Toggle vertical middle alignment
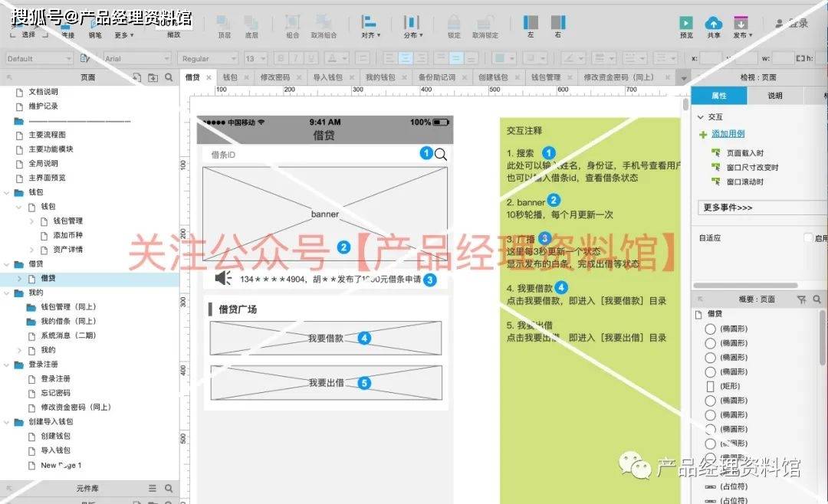Screen dimensions: 828x504 click(x=457, y=58)
